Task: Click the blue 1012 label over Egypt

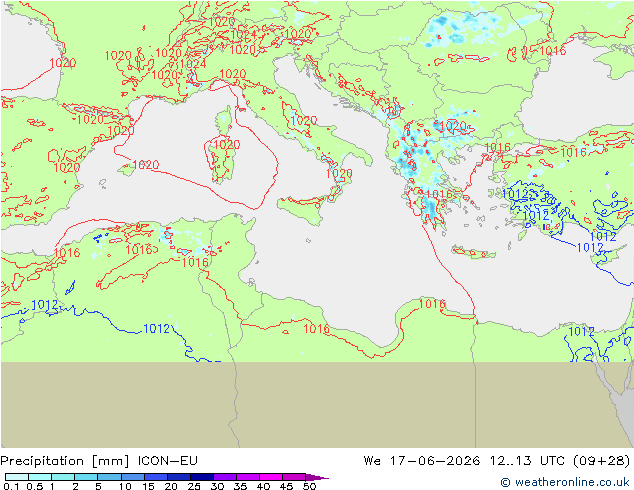Action: pyautogui.click(x=581, y=332)
